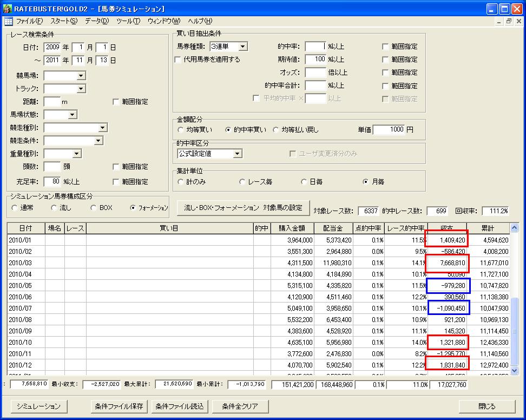Click the results table scrollbar thumb
526x420 pixels.
(514, 331)
